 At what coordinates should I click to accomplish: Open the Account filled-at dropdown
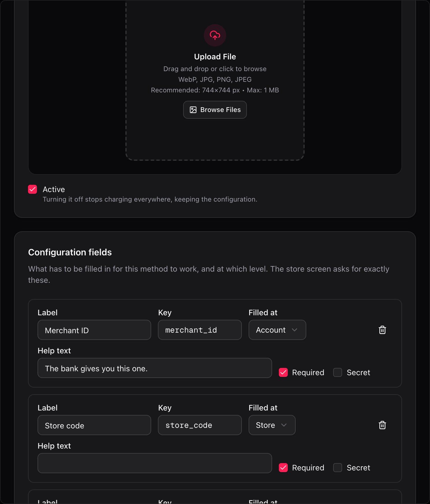point(277,330)
